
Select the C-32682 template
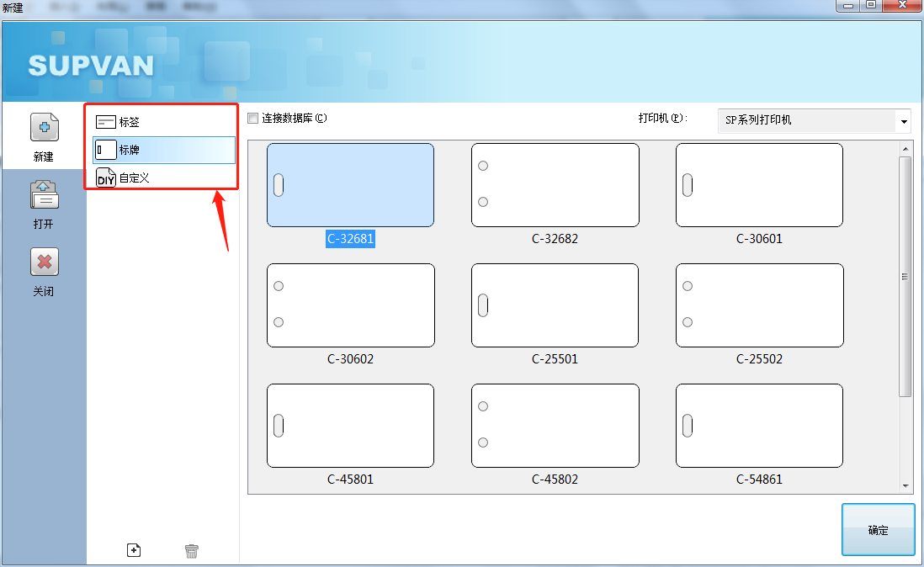(555, 185)
